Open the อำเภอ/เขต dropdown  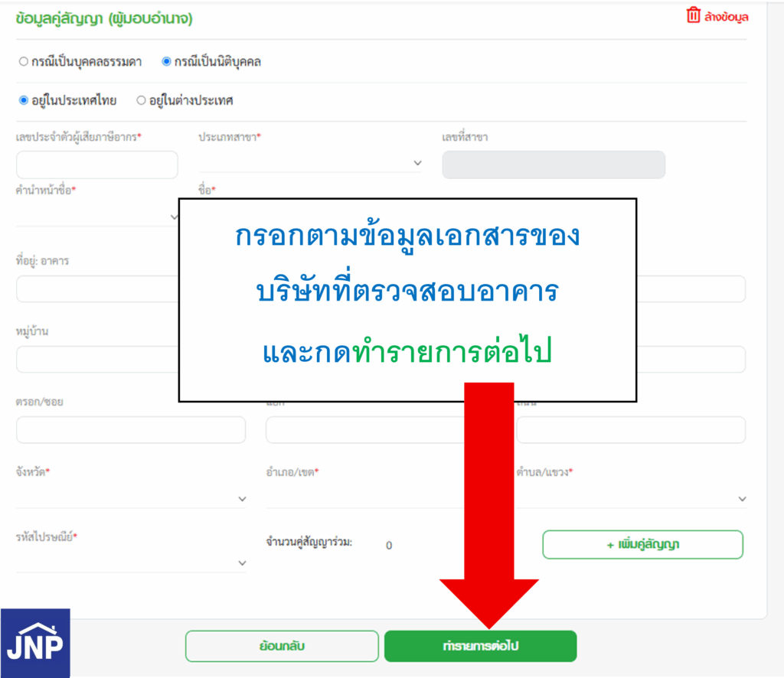[365, 498]
